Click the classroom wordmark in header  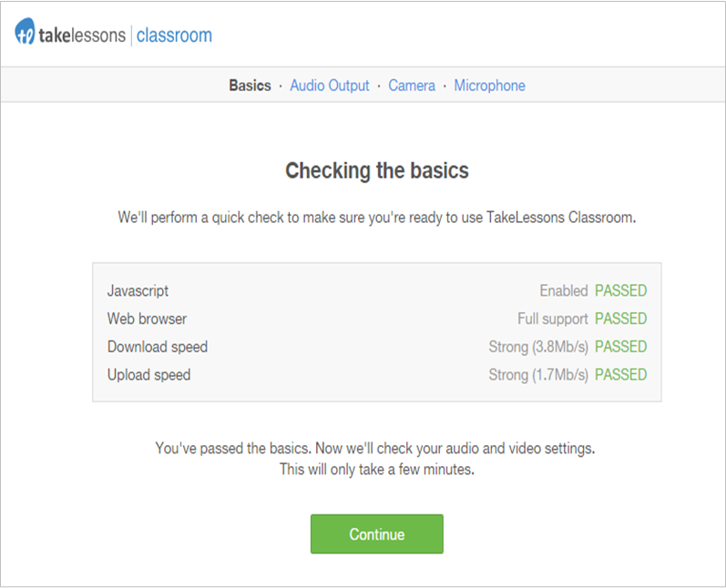pyautogui.click(x=174, y=35)
